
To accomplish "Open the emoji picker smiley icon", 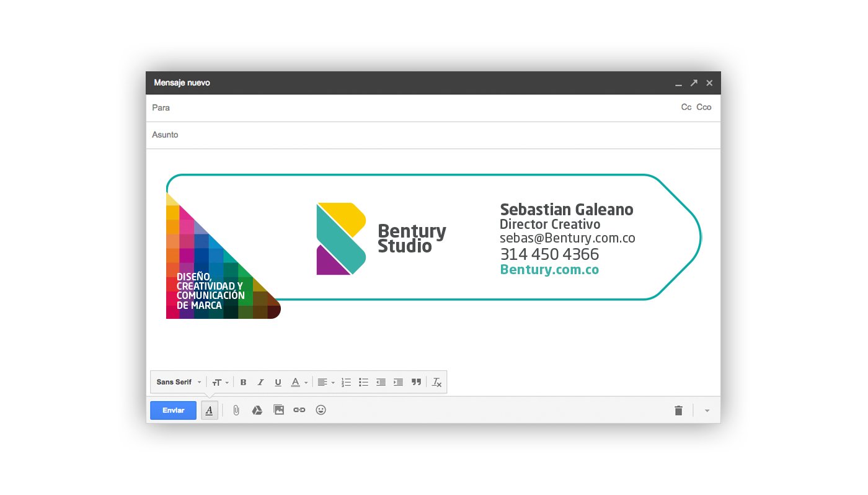I will click(x=321, y=410).
